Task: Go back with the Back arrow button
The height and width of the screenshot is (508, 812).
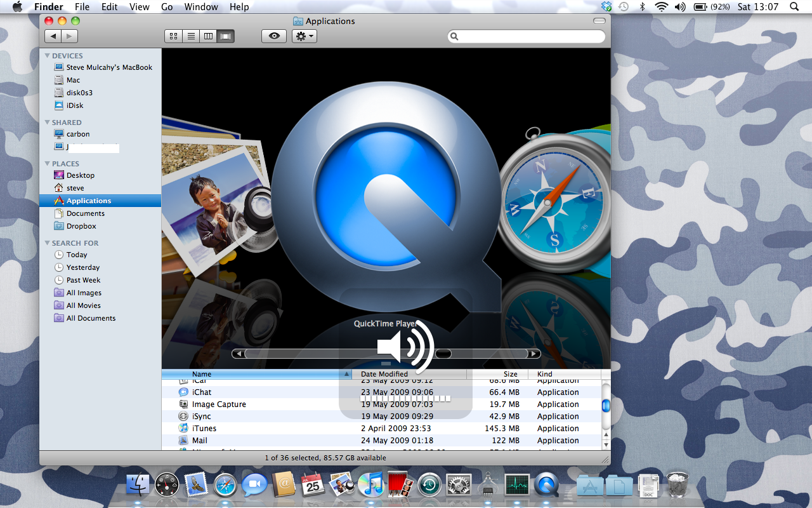Action: [53, 36]
